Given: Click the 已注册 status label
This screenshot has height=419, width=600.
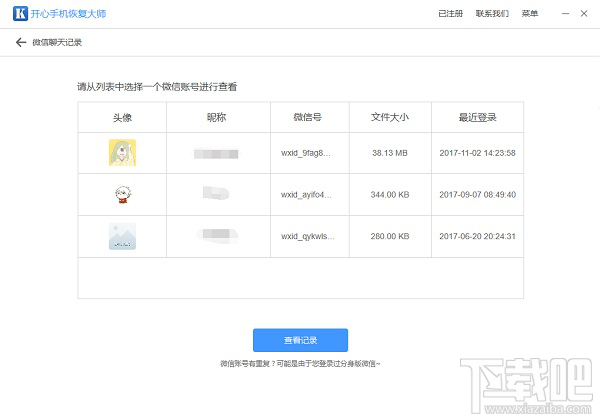Looking at the screenshot, I should pos(450,13).
